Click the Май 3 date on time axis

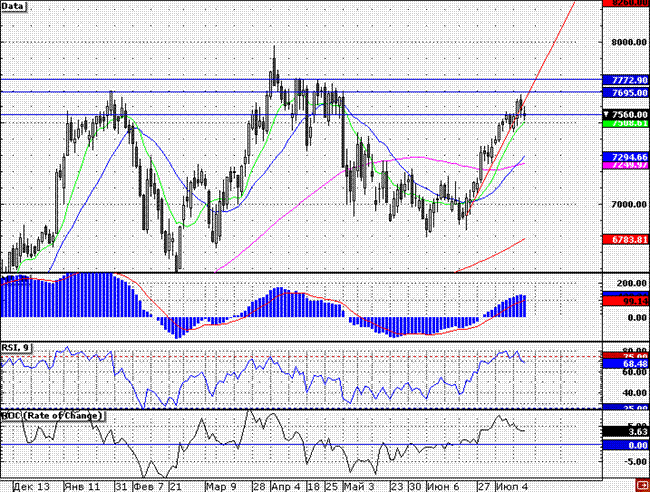(x=358, y=485)
